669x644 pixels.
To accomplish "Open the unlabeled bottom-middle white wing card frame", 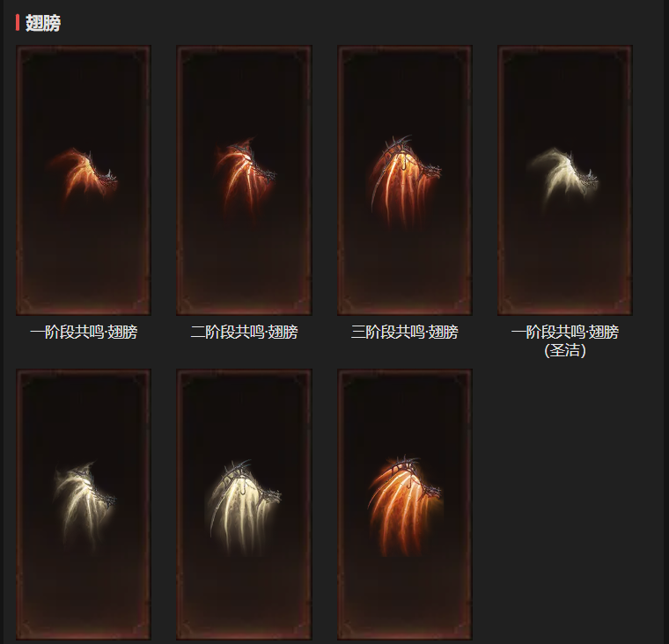I will coord(244,504).
